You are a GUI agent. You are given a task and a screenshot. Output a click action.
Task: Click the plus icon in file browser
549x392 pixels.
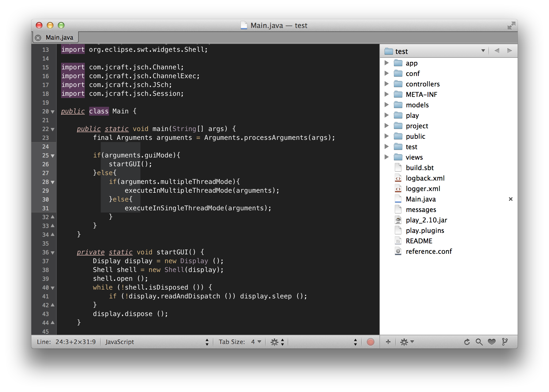388,342
